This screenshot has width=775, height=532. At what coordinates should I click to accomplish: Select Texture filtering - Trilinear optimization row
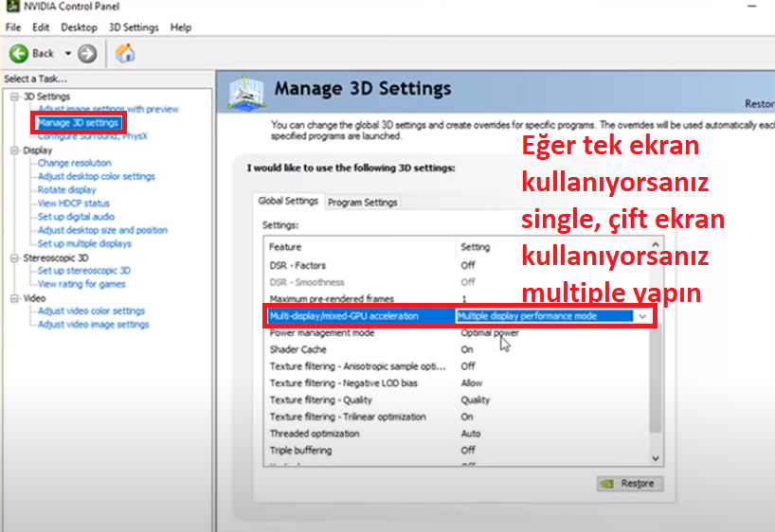(458, 417)
